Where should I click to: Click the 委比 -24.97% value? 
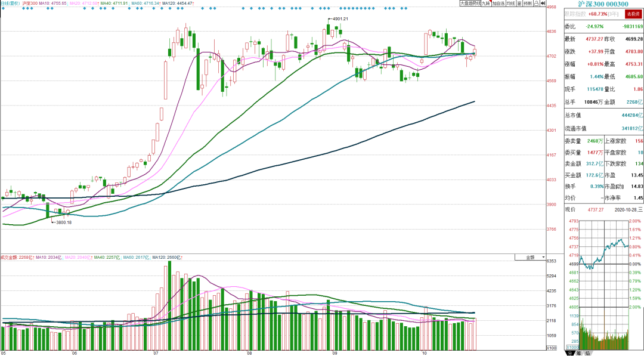click(x=595, y=26)
